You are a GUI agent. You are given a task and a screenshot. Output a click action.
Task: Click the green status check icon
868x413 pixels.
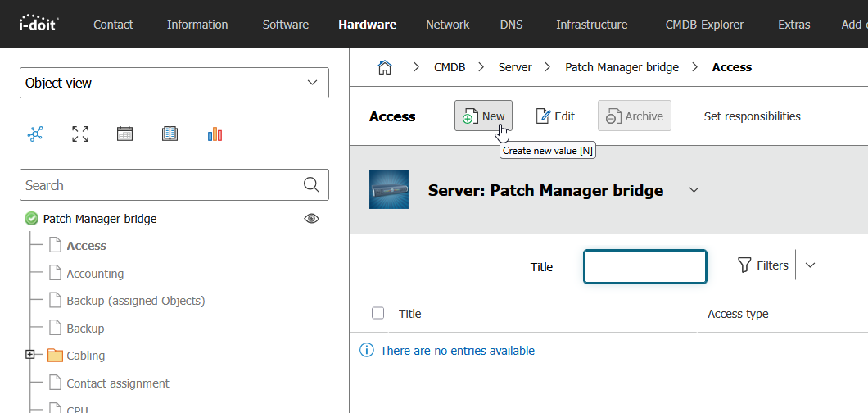[31, 219]
